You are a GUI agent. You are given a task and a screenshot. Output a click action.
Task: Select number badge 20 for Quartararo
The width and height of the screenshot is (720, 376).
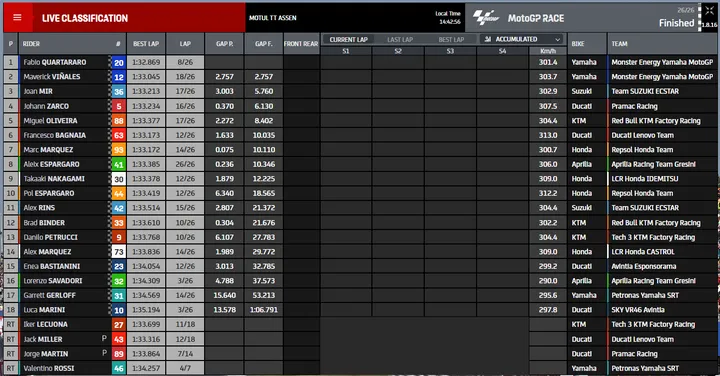[119, 62]
